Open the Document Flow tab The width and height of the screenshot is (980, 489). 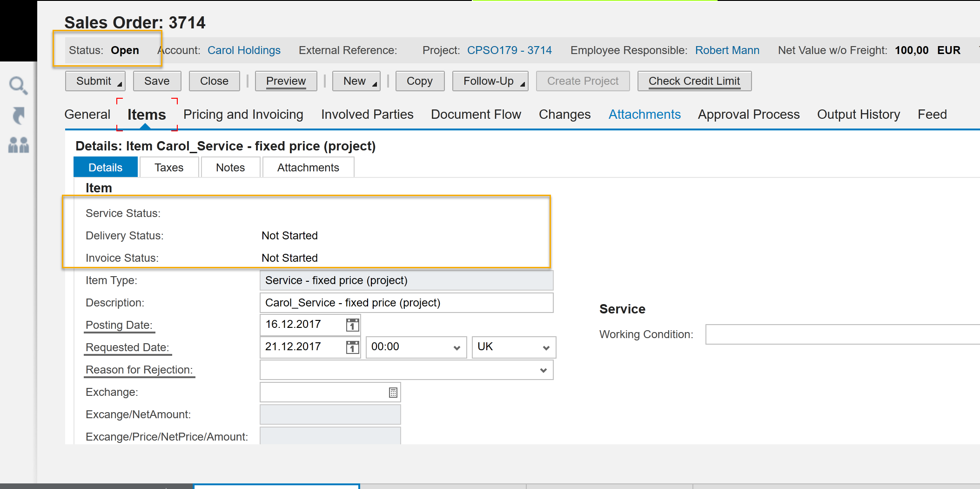pos(476,115)
